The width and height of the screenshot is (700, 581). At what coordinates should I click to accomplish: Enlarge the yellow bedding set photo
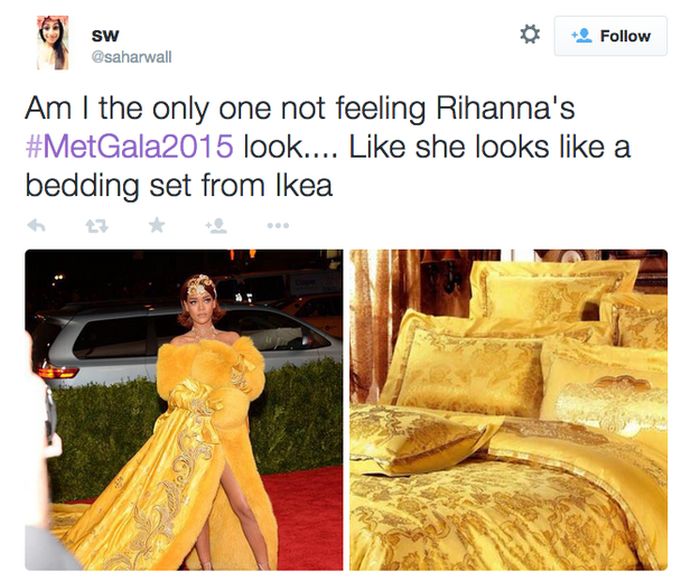click(x=508, y=410)
